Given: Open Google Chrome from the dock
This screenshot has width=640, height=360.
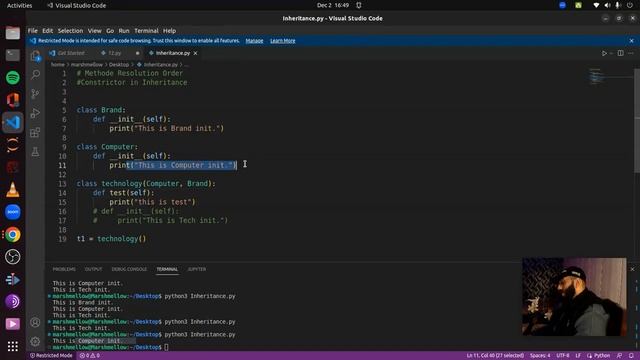Looking at the screenshot, I should (13, 234).
